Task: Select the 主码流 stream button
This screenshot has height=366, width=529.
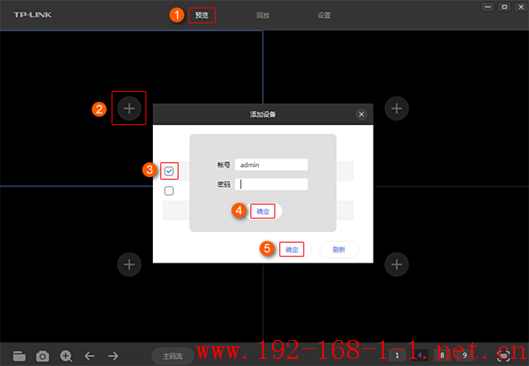Action: [173, 356]
